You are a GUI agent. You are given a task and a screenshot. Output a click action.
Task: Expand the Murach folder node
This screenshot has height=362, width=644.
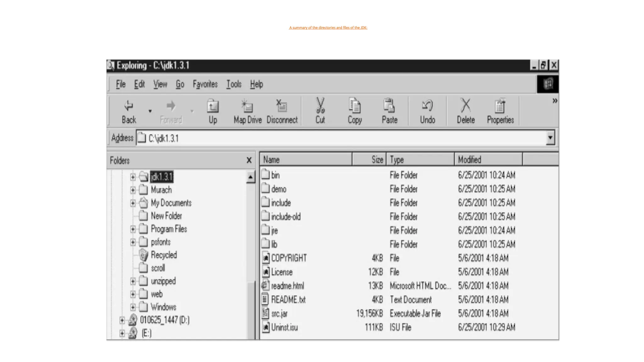[x=133, y=190]
